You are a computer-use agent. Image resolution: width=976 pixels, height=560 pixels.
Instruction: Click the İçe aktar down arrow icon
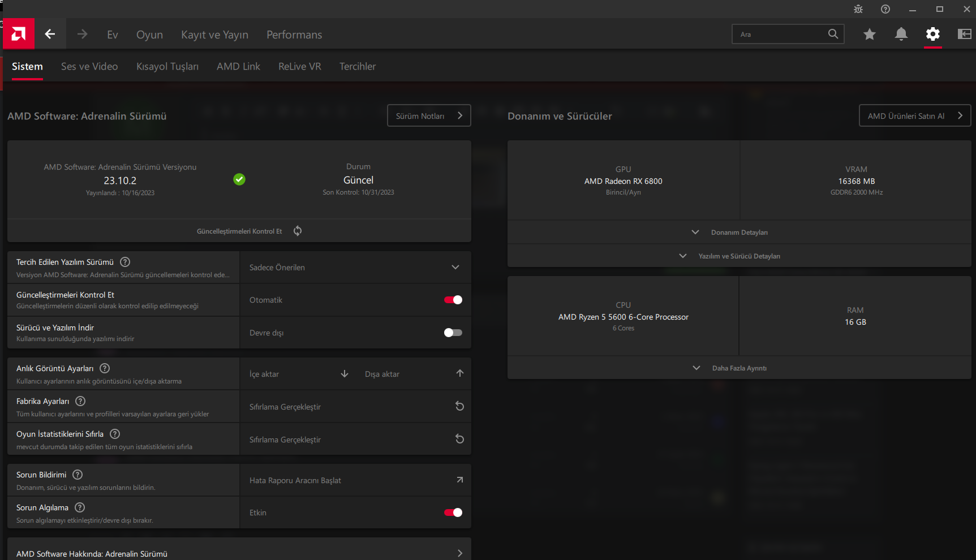click(345, 374)
